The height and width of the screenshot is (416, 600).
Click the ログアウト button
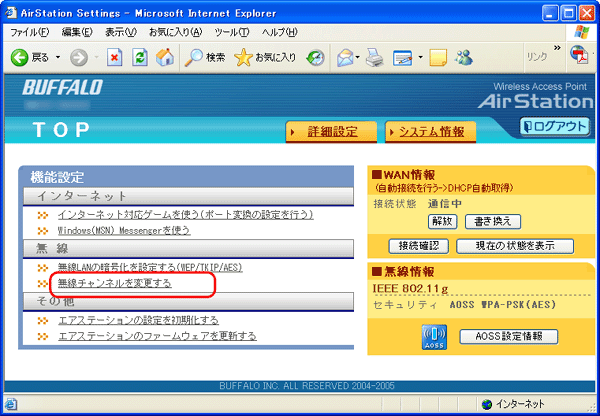pos(554,127)
